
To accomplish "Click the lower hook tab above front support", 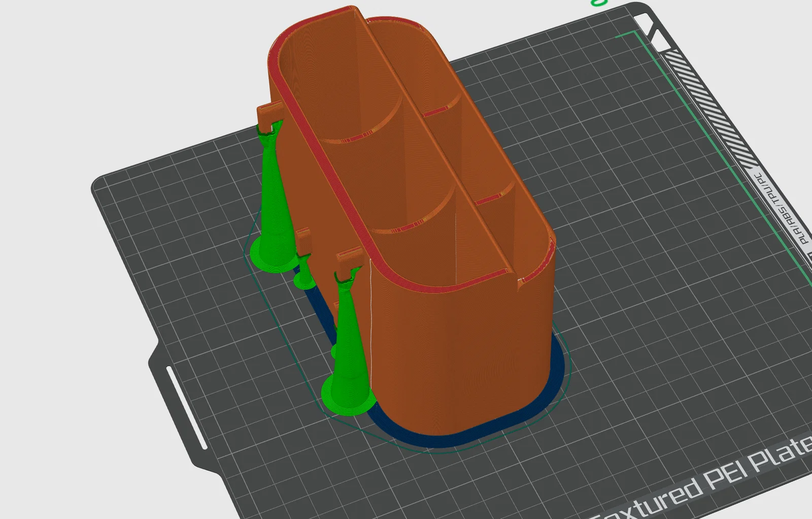I will tap(350, 258).
